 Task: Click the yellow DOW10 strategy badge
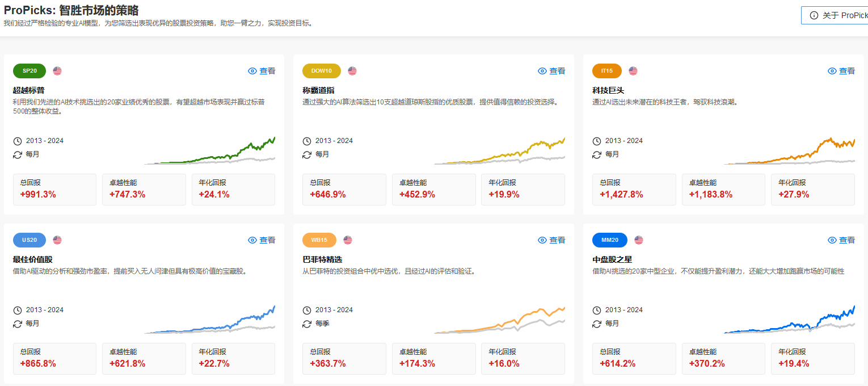(x=322, y=71)
